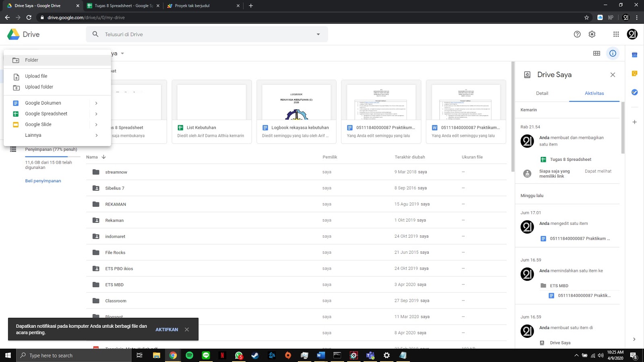The image size is (644, 362).
Task: Toggle the info panel with the i icon
Action: (x=613, y=53)
